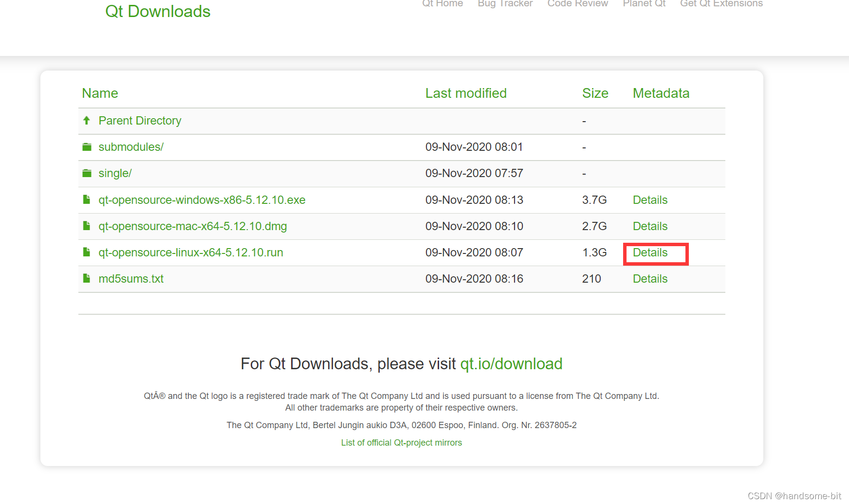Open the Parent Directory link
Image resolution: width=849 pixels, height=504 pixels.
point(140,121)
